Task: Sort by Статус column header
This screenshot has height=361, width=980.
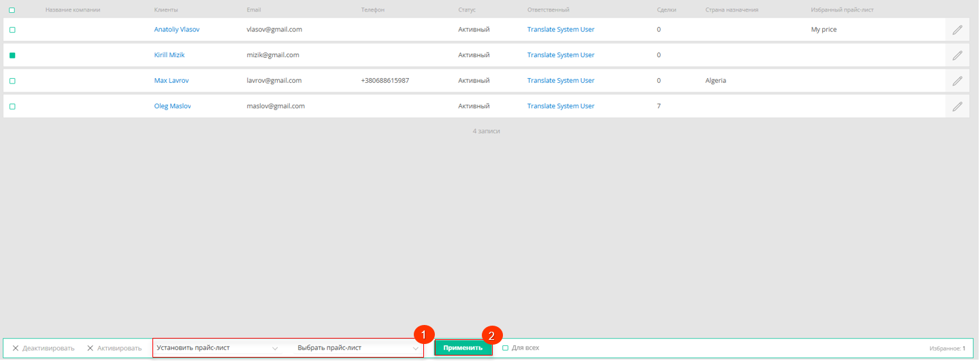Action: [467, 10]
